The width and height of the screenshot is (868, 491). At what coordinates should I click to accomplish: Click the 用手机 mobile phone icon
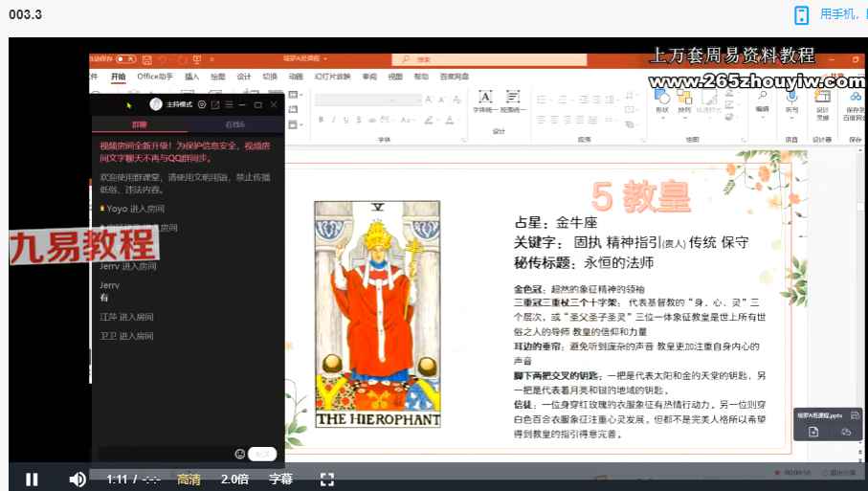point(801,14)
